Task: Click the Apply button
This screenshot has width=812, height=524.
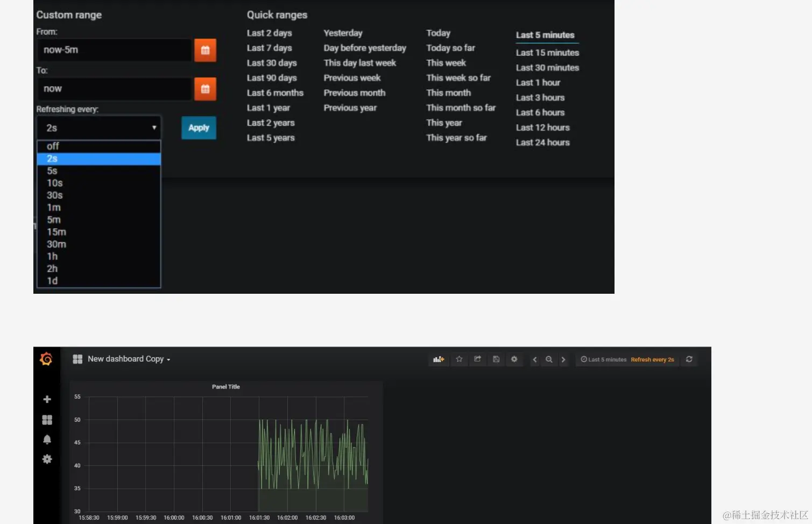Action: [199, 128]
